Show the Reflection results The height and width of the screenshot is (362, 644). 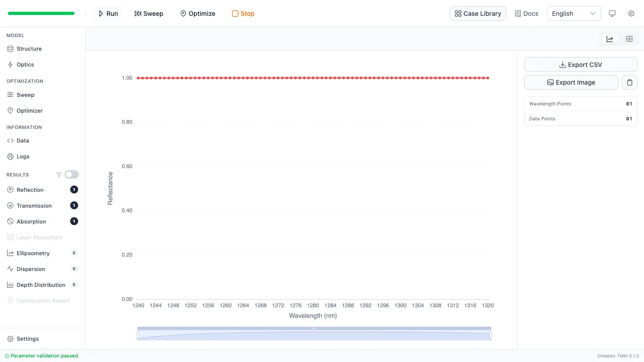pos(43,190)
